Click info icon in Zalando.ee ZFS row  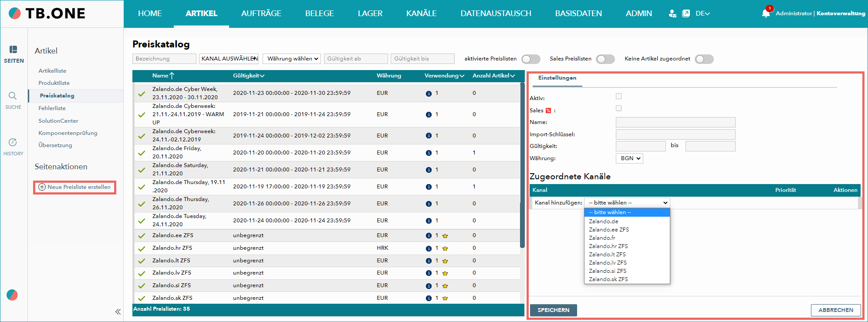coord(429,236)
